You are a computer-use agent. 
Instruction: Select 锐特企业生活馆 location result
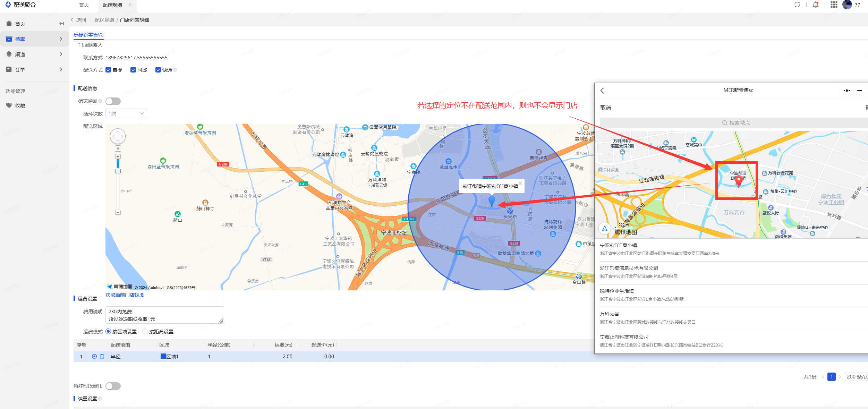[x=731, y=295]
